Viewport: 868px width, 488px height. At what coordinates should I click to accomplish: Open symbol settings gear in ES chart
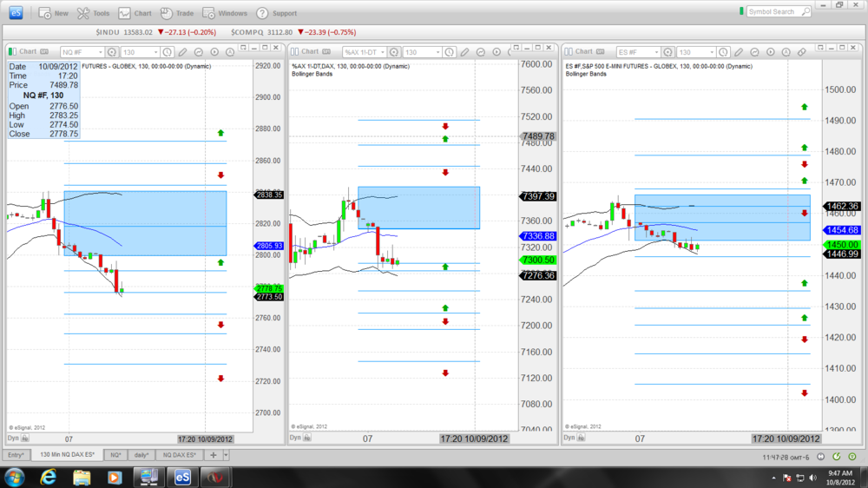point(668,52)
